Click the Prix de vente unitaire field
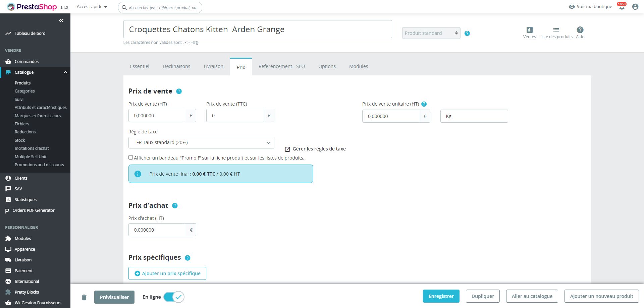This screenshot has width=644, height=308. [x=391, y=116]
